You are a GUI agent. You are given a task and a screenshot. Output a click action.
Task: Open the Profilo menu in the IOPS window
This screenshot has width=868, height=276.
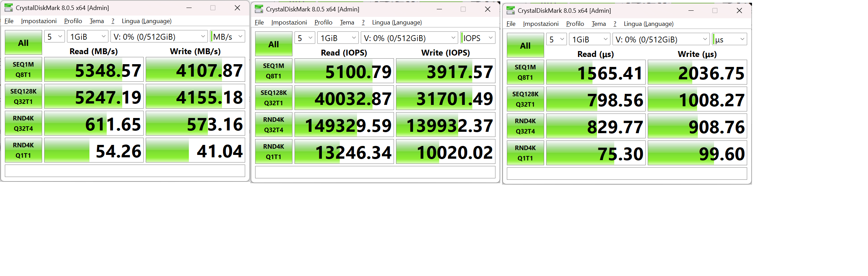pyautogui.click(x=323, y=22)
